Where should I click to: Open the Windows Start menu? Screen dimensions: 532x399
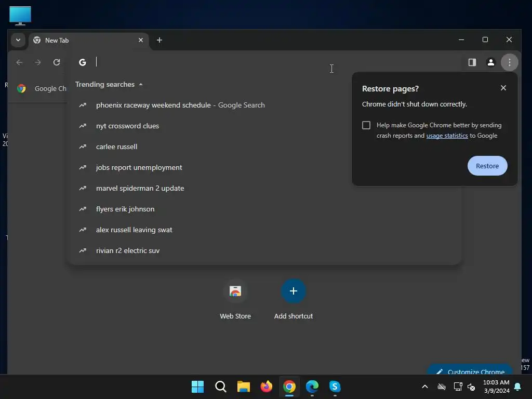click(197, 387)
